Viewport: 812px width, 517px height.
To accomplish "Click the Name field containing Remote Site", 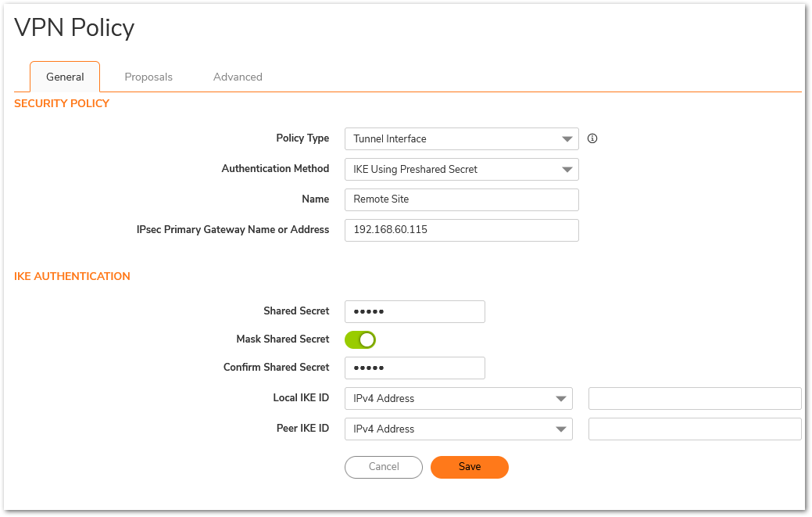I will click(461, 199).
